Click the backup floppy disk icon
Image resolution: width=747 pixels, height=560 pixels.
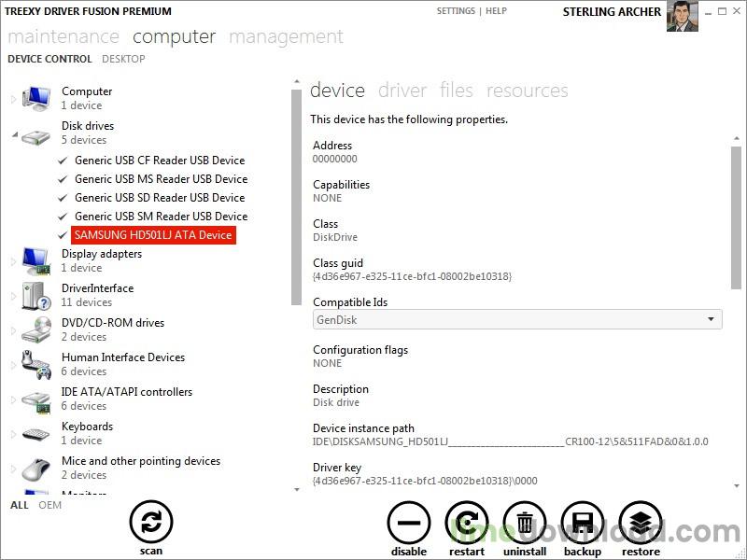click(x=583, y=523)
